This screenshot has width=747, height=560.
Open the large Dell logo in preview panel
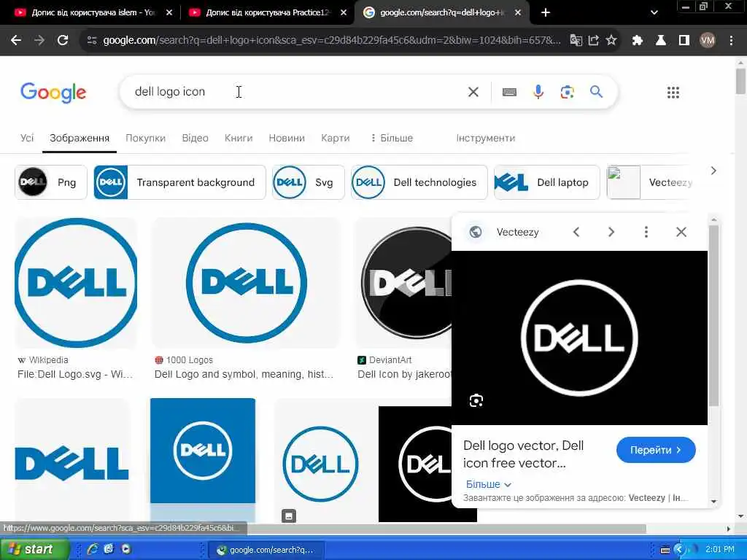pyautogui.click(x=579, y=338)
